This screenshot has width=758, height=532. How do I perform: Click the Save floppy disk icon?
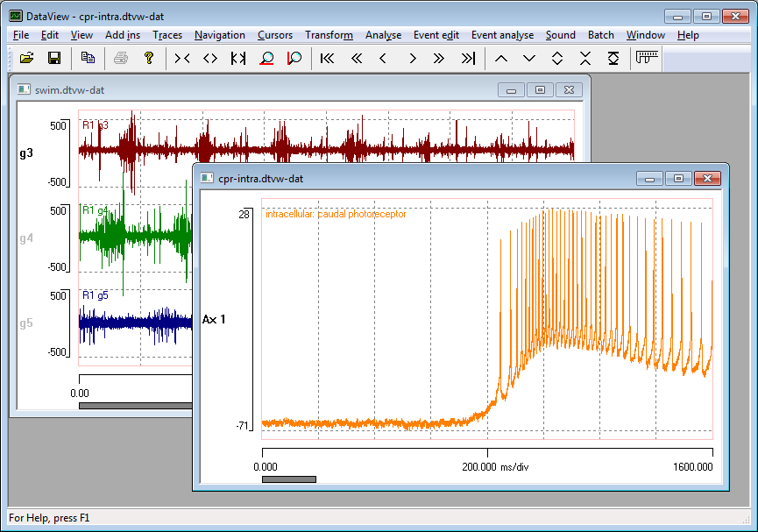(53, 58)
